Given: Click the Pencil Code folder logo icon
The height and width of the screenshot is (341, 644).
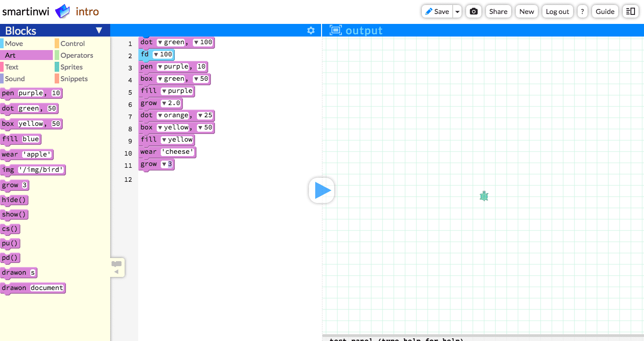Looking at the screenshot, I should pyautogui.click(x=63, y=11).
